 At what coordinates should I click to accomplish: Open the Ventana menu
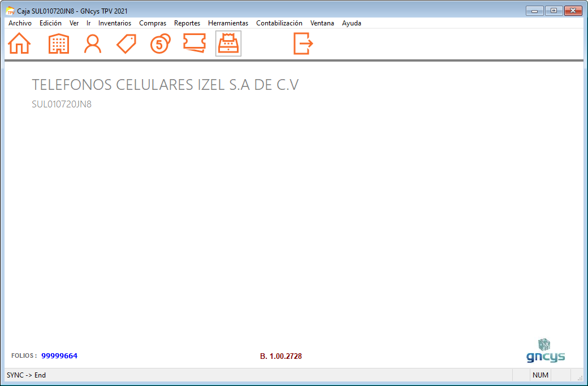pos(322,23)
